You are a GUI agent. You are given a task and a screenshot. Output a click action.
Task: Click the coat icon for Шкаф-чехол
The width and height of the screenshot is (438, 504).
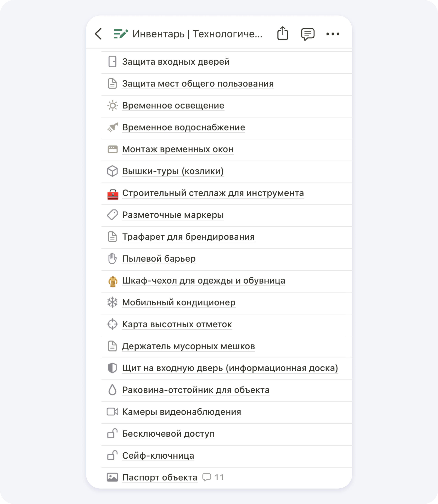click(x=113, y=281)
